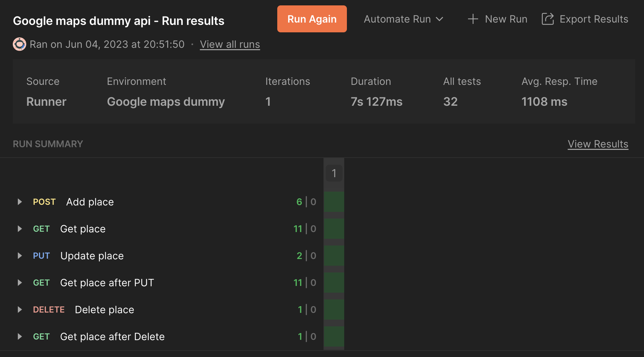644x357 pixels.
Task: Click the 'Google maps dummy api - Run results' title
Action: click(x=118, y=21)
